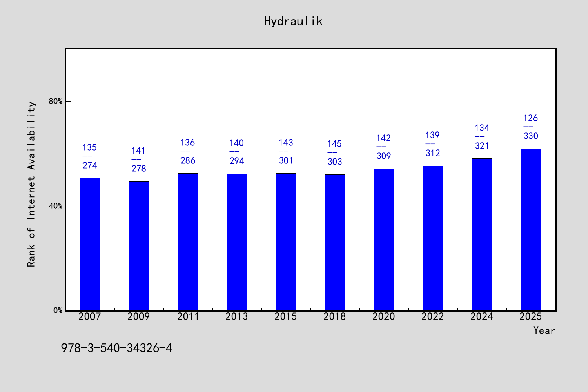Click the value 330 above 2025 bar
588x392 pixels.
(531, 136)
